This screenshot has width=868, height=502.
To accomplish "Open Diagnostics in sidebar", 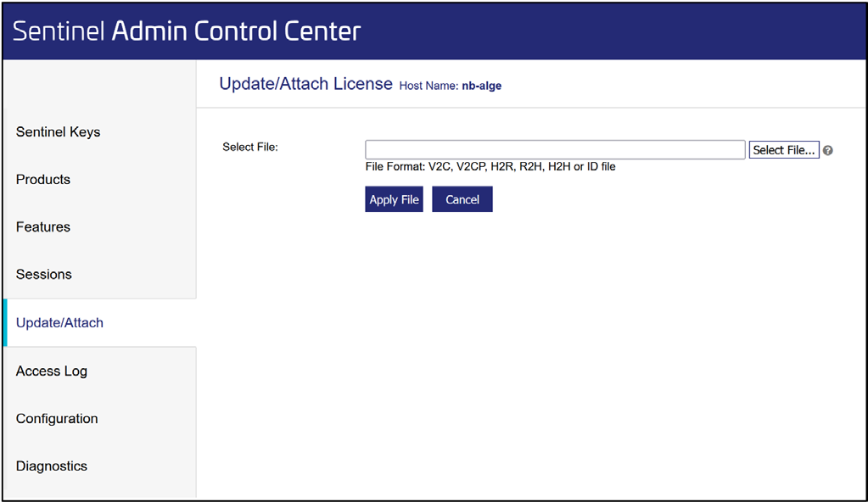I will point(52,466).
